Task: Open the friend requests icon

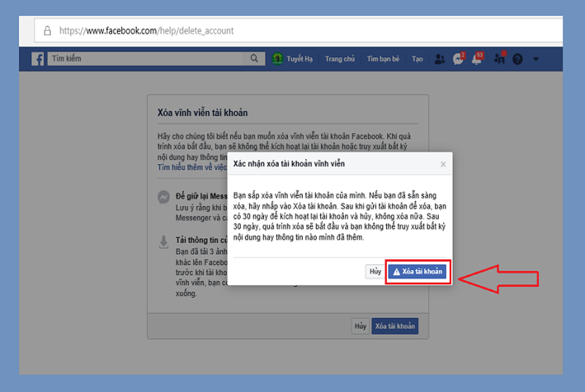Action: 440,59
